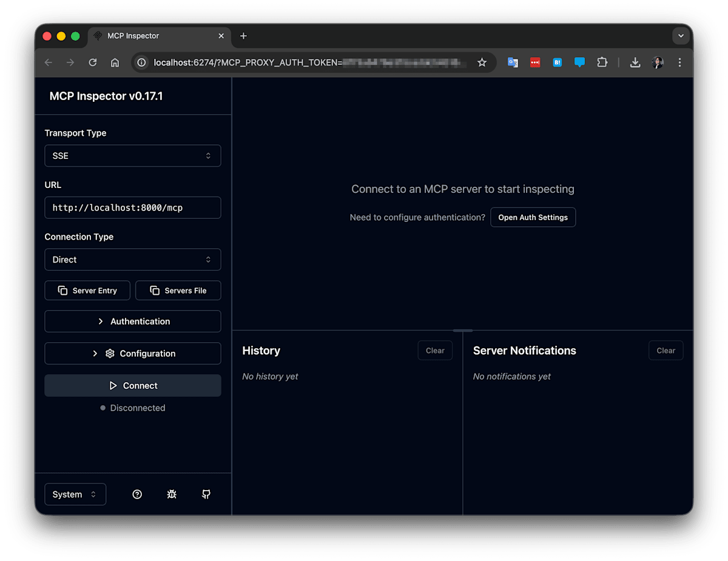Image resolution: width=728 pixels, height=561 pixels.
Task: Click the Connect button
Action: click(133, 386)
